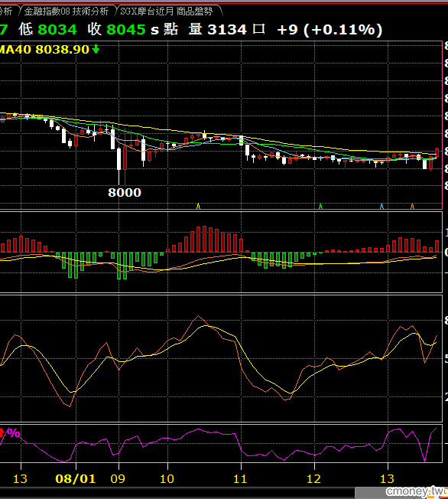Click the 8000 low price annotation
Image resolution: width=448 pixels, height=499 pixels.
point(125,193)
